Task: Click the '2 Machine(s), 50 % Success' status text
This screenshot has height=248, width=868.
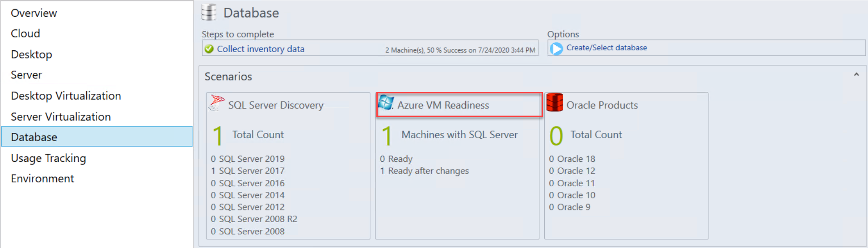Action: (x=460, y=50)
